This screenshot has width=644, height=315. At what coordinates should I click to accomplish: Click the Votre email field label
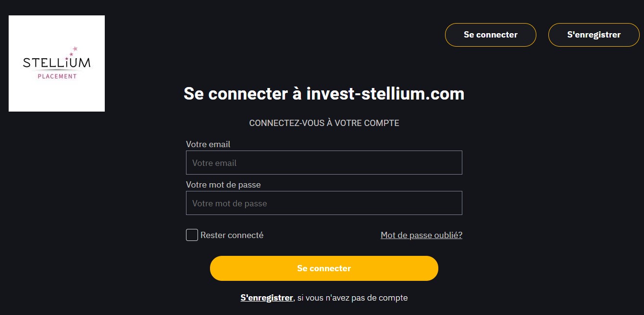208,144
